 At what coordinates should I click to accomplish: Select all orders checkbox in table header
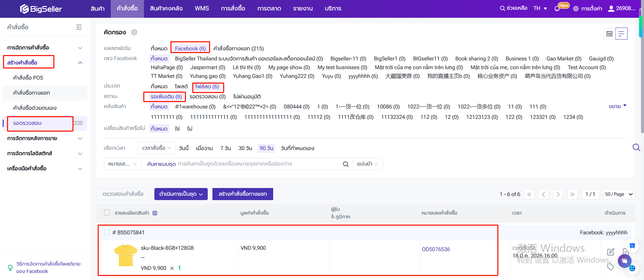tap(107, 213)
